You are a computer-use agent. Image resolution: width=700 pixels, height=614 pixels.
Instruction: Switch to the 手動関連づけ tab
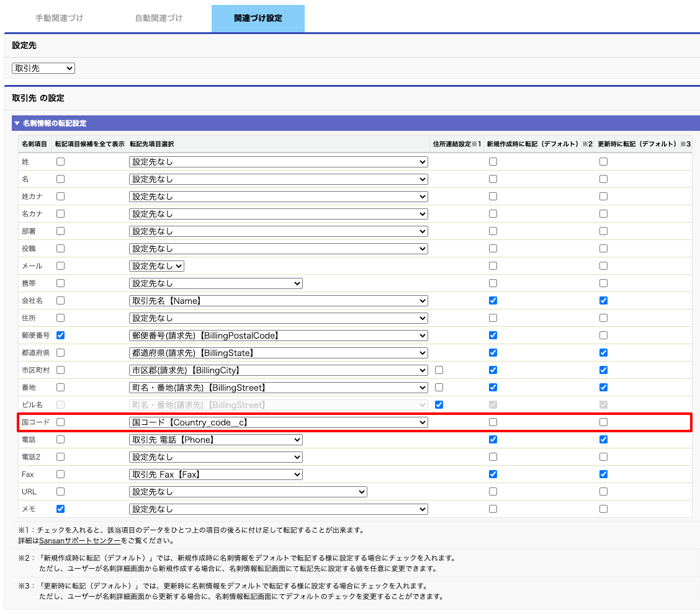pyautogui.click(x=59, y=19)
